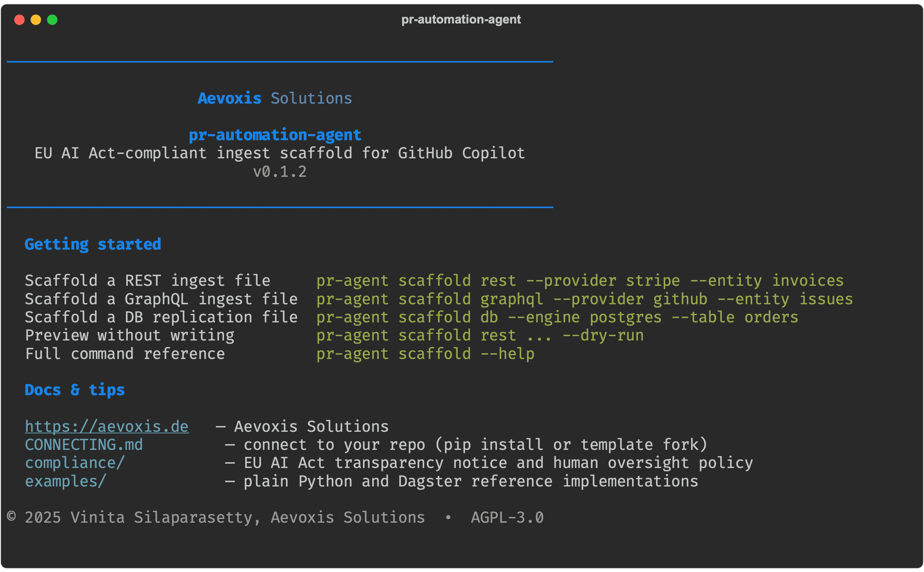This screenshot has height=572, width=924.
Task: Click the blue pr-automation-agent banner name
Action: pos(275,135)
